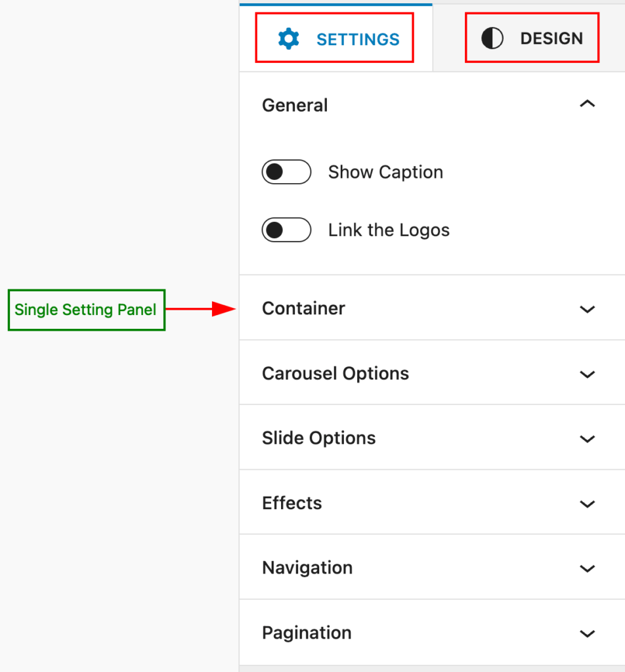Open the Effects settings panel
Screen dimensions: 625x672
pyautogui.click(x=588, y=503)
